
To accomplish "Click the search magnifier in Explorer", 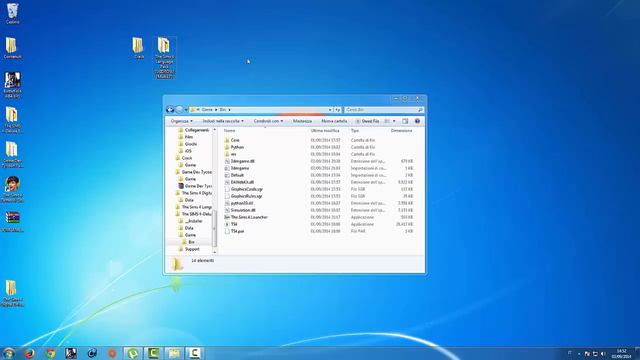I will (x=420, y=110).
